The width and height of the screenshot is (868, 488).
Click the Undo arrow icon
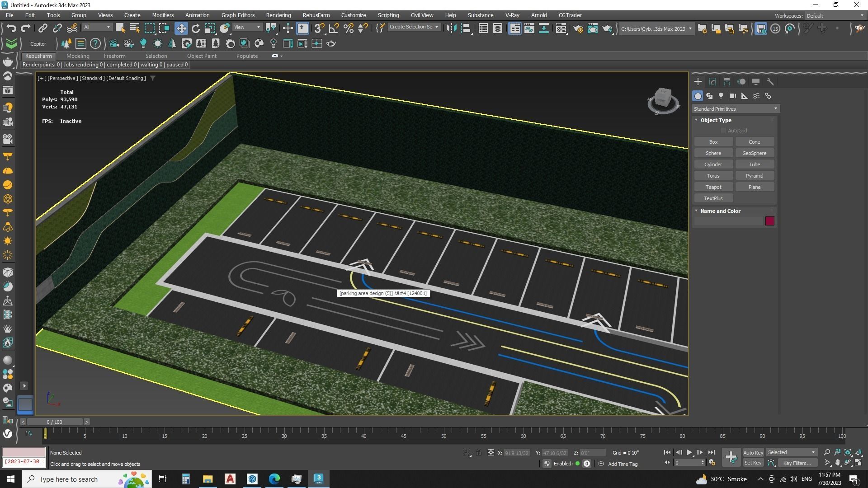coord(11,28)
